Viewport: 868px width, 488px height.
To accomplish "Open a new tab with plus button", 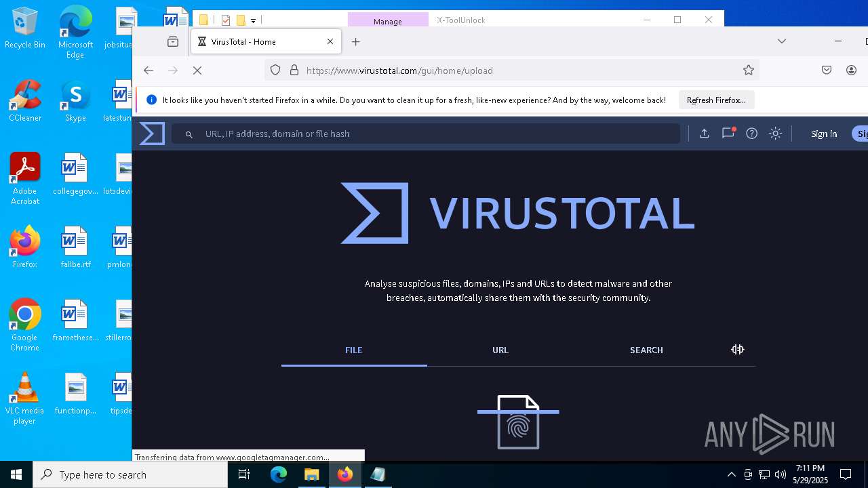I will pyautogui.click(x=355, y=41).
